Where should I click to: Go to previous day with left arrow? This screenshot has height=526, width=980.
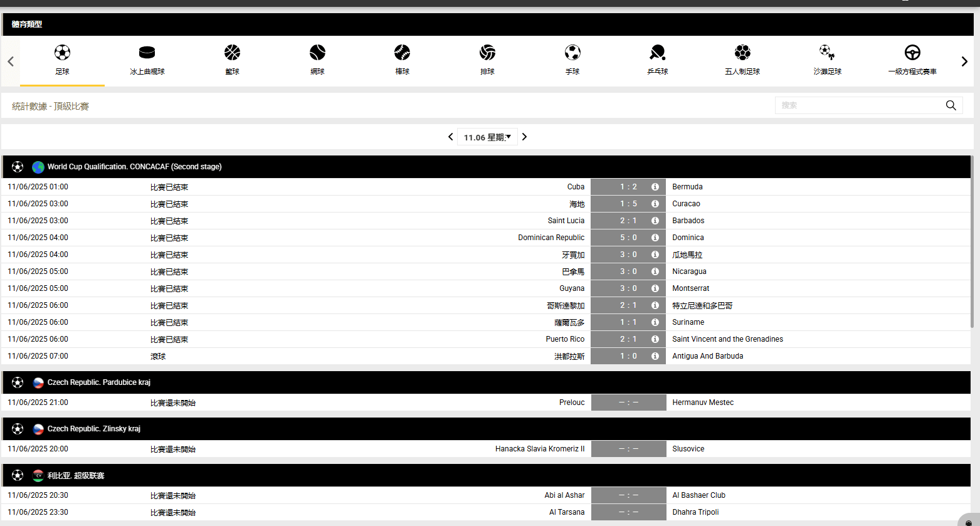[x=450, y=137]
